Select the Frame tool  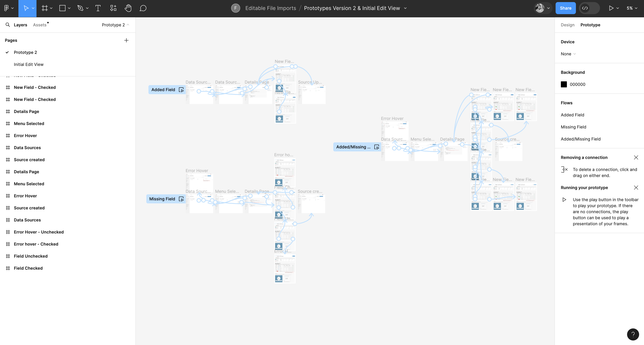coord(45,8)
